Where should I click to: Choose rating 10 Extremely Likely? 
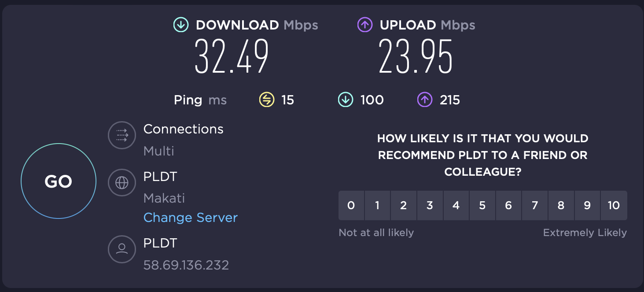[614, 205]
